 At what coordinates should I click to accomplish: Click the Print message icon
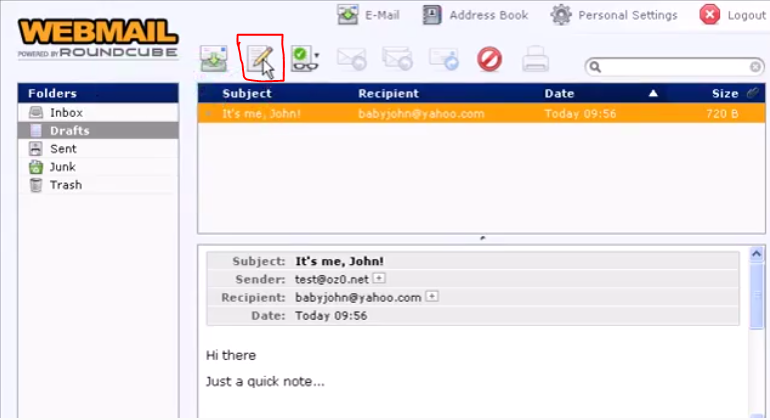click(535, 59)
